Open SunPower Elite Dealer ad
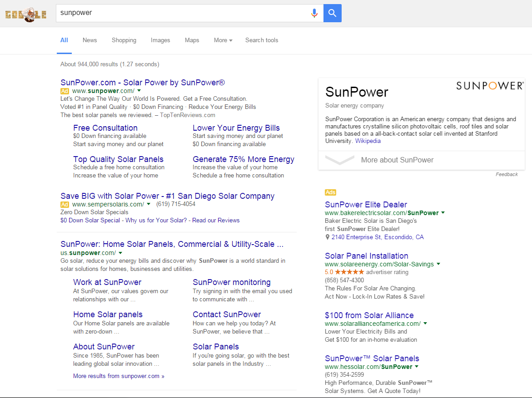 click(x=366, y=204)
